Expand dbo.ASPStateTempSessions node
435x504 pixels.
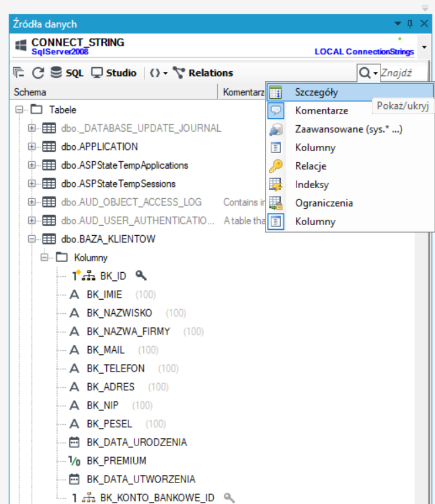tap(32, 183)
